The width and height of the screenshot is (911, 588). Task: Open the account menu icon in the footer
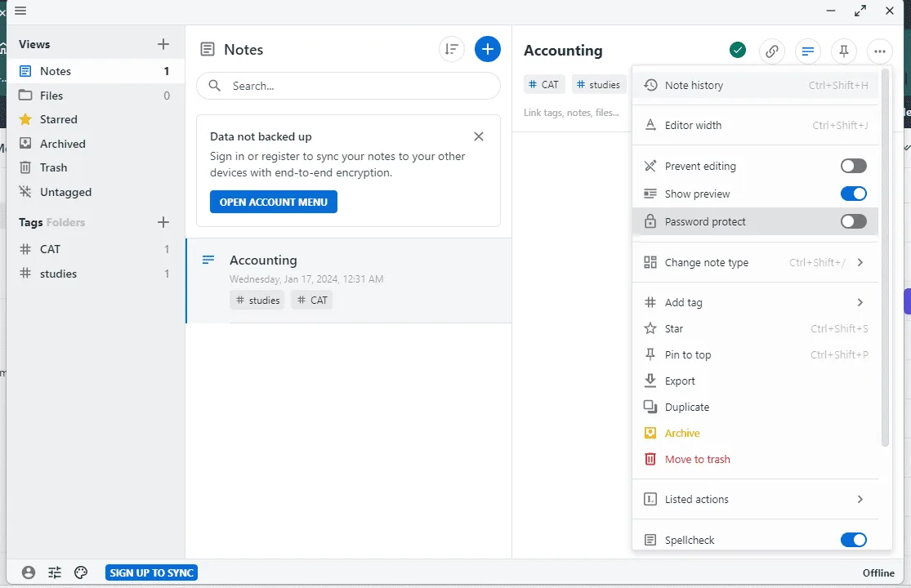pyautogui.click(x=29, y=573)
